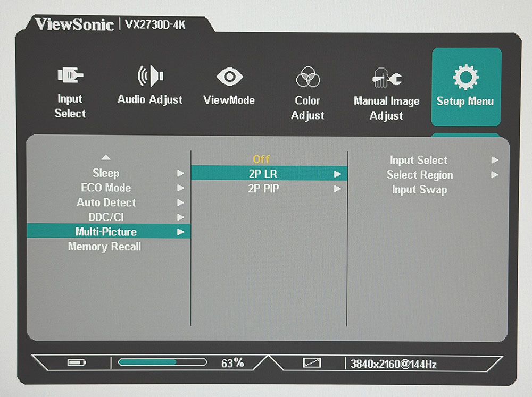Activate Input Swap

[420, 190]
